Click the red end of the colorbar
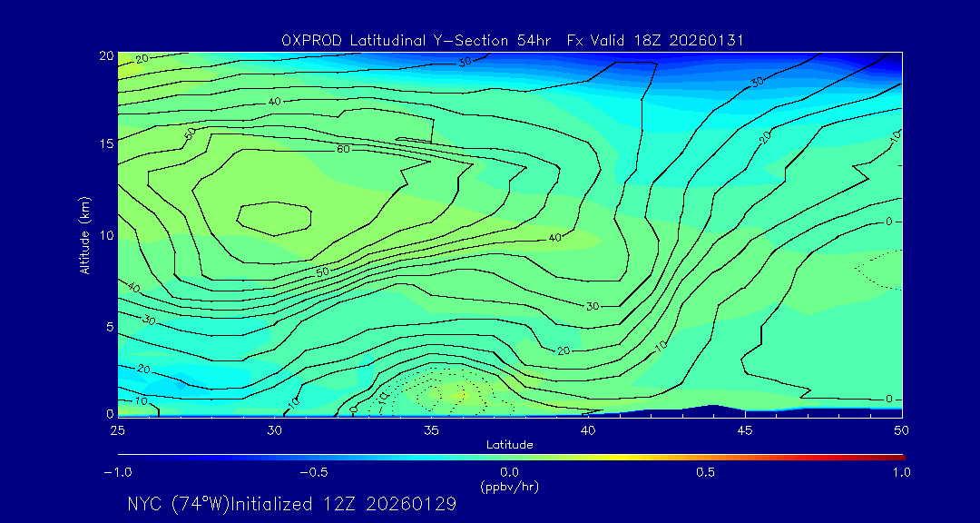 (898, 456)
